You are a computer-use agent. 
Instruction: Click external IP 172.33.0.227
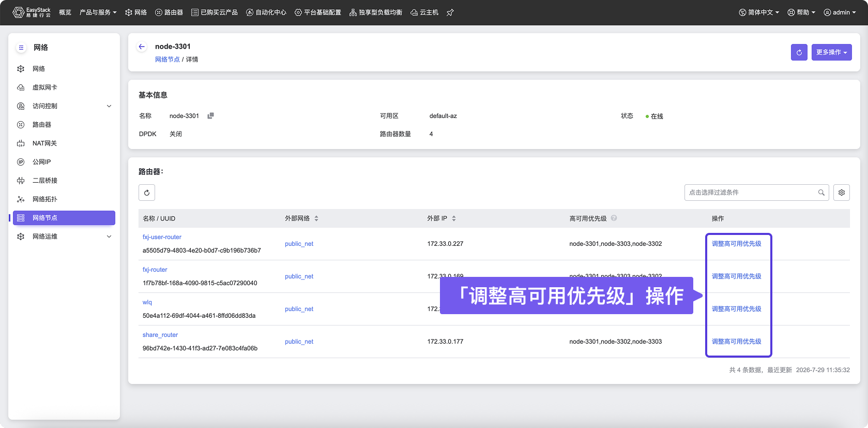[x=445, y=244]
